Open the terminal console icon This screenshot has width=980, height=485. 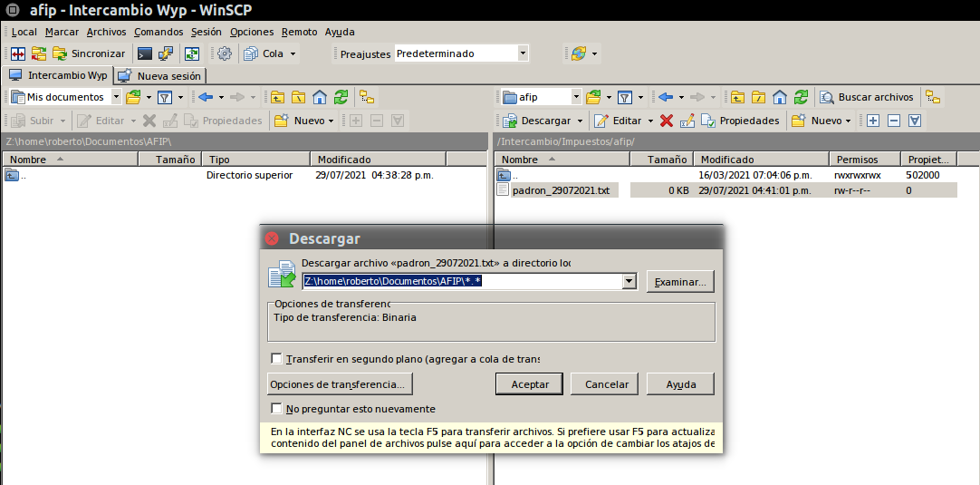(x=145, y=53)
